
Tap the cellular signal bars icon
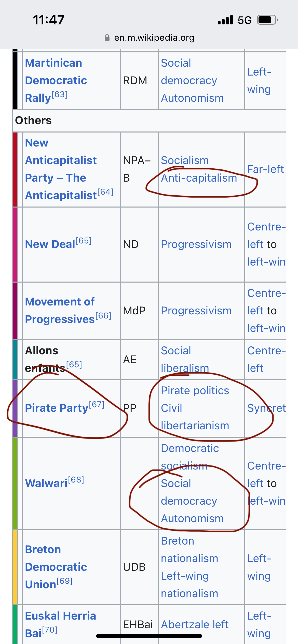pos(225,20)
